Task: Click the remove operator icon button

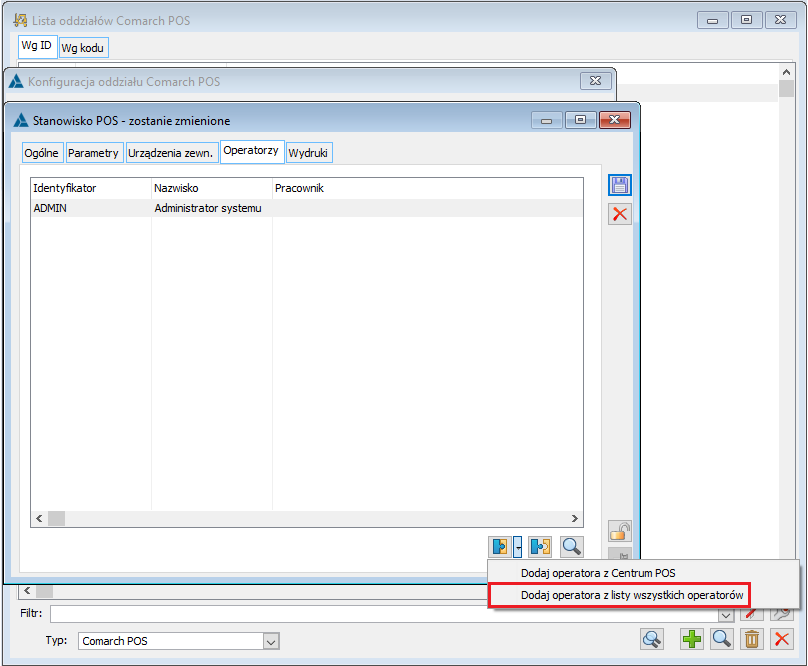Action: tap(540, 546)
